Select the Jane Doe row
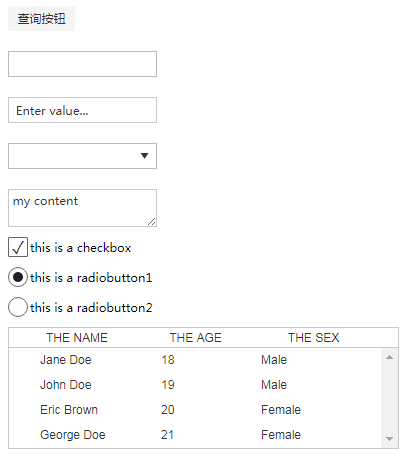 click(x=195, y=360)
